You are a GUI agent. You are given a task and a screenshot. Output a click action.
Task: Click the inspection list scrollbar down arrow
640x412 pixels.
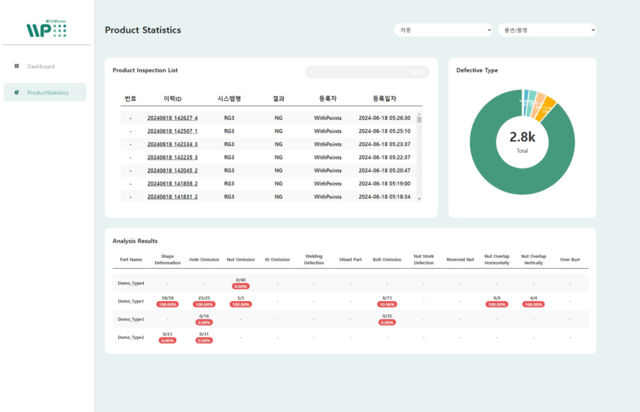pyautogui.click(x=420, y=197)
